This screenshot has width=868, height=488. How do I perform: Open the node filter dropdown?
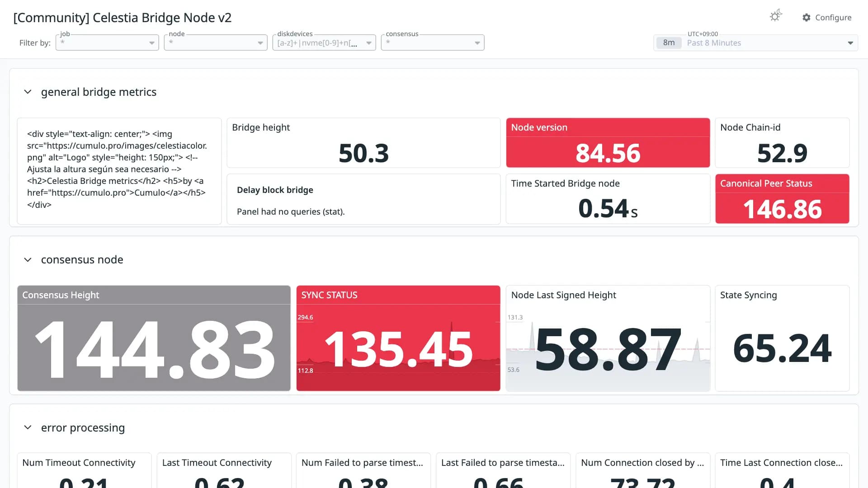[216, 42]
